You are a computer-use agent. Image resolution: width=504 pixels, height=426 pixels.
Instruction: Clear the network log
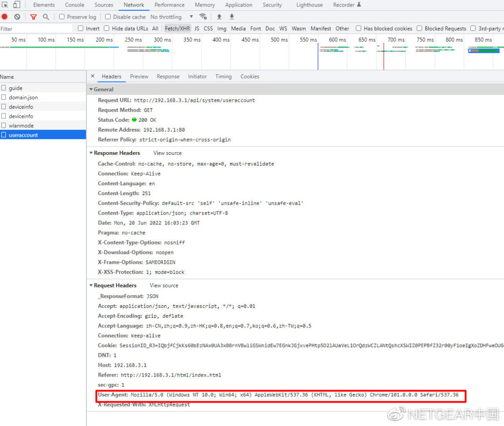pyautogui.click(x=17, y=17)
